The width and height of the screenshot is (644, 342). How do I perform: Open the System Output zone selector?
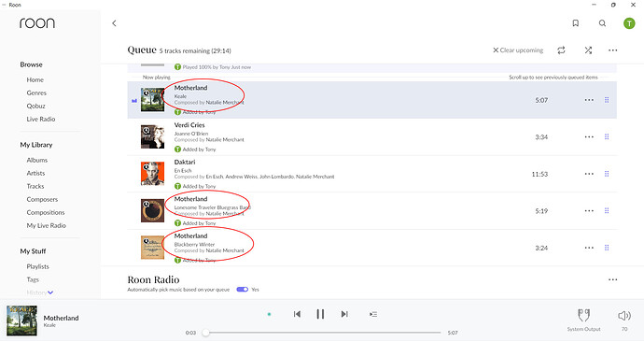pos(583,321)
